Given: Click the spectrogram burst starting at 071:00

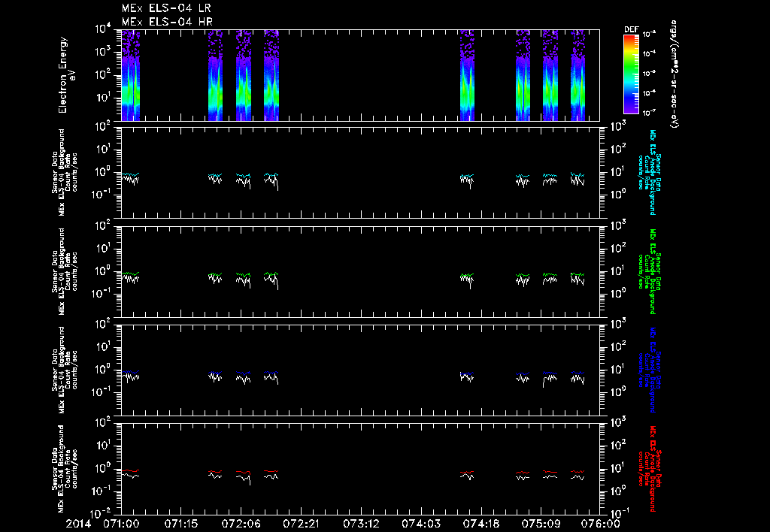Looking at the screenshot, I should (131, 75).
